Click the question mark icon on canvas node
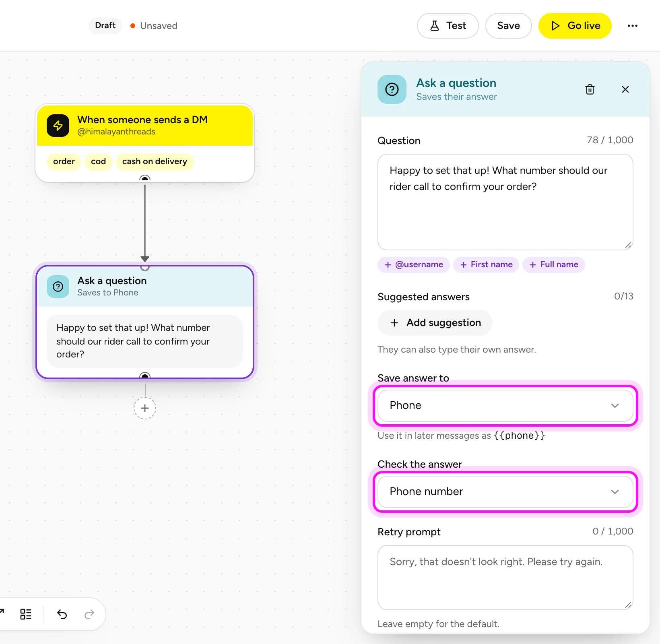660x644 pixels. click(x=58, y=287)
